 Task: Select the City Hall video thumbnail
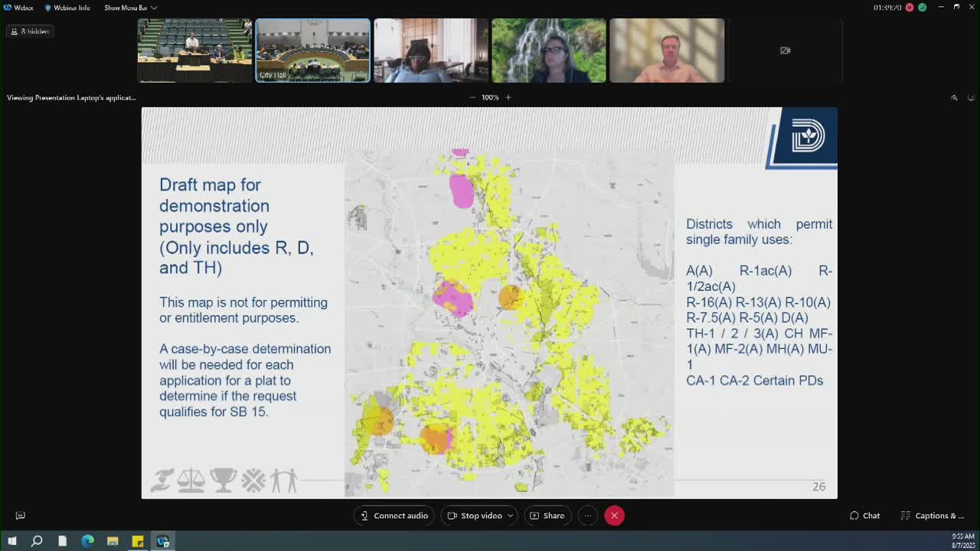tap(312, 51)
